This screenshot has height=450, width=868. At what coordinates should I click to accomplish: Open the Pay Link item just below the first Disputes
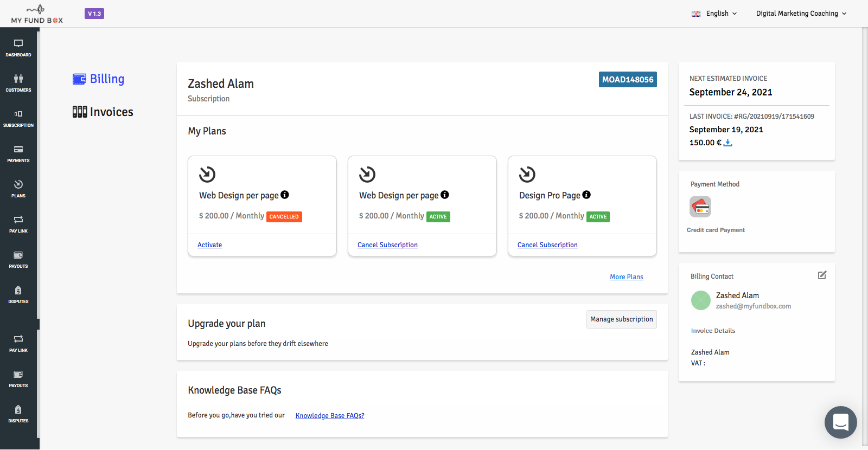[18, 343]
